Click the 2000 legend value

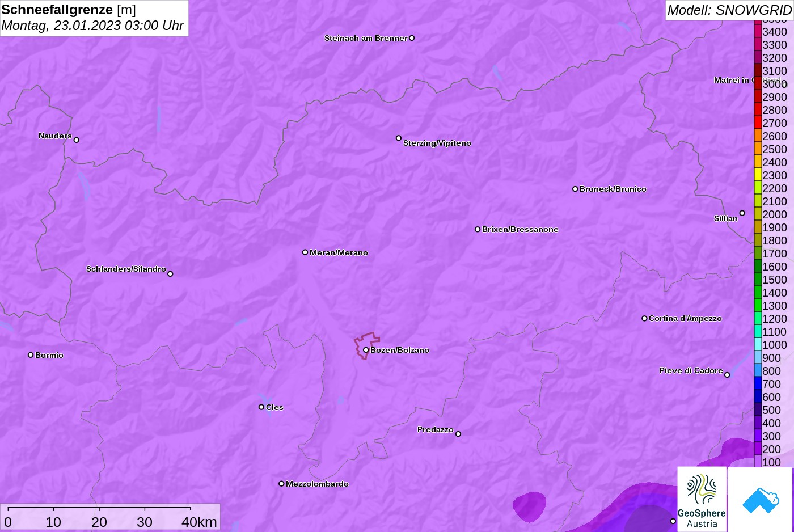point(775,214)
